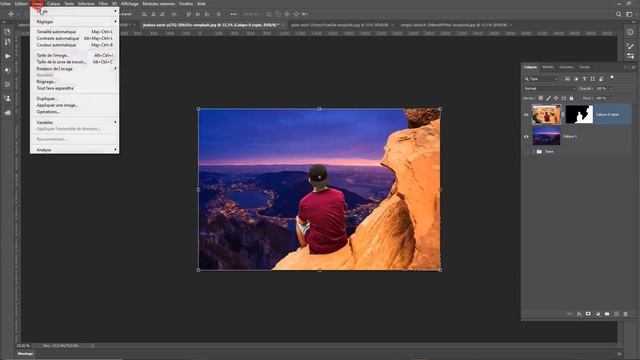Image resolution: width=640 pixels, height=360 pixels.
Task: Click the create new layer icon
Action: [616, 314]
